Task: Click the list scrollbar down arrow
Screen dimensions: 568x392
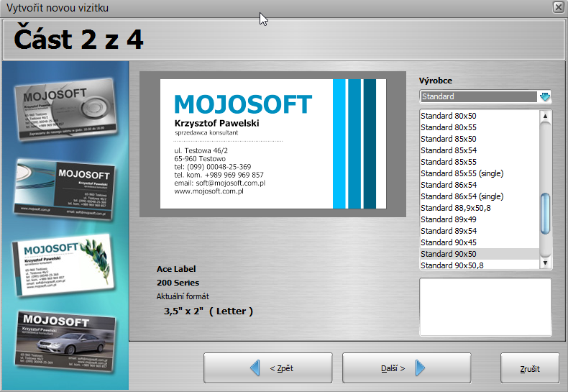Action: (545, 263)
